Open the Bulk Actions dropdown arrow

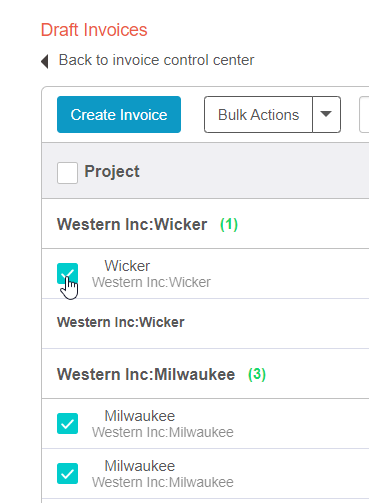[326, 115]
